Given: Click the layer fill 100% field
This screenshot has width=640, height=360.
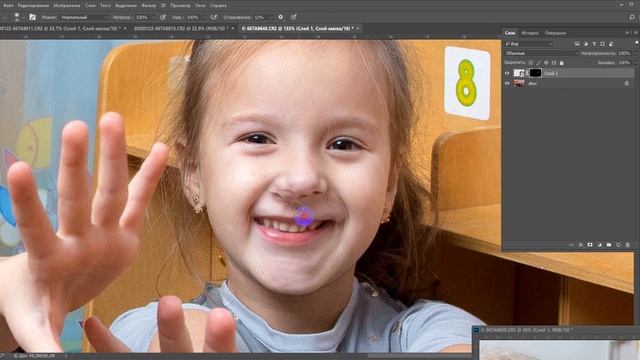Looking at the screenshot, I should [624, 63].
